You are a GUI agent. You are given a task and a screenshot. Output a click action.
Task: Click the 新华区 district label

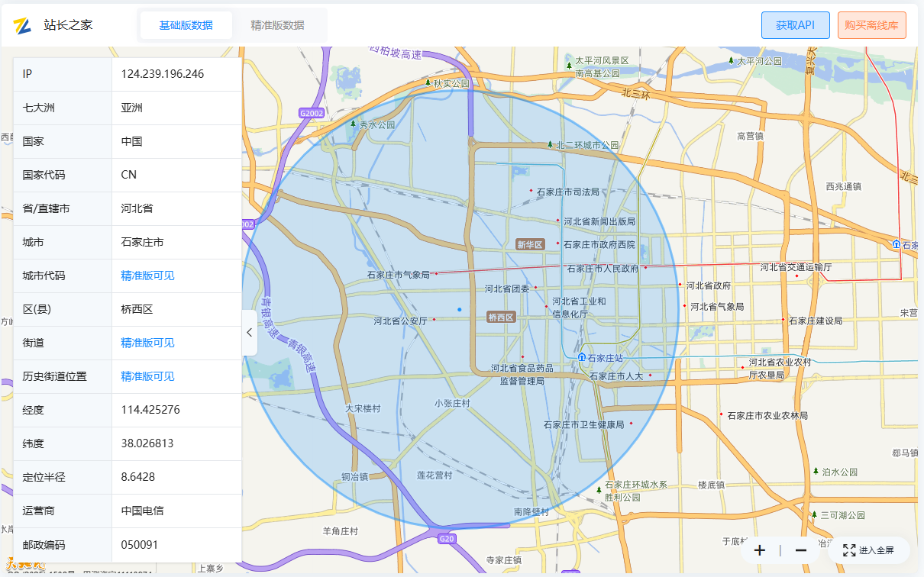[x=529, y=244]
